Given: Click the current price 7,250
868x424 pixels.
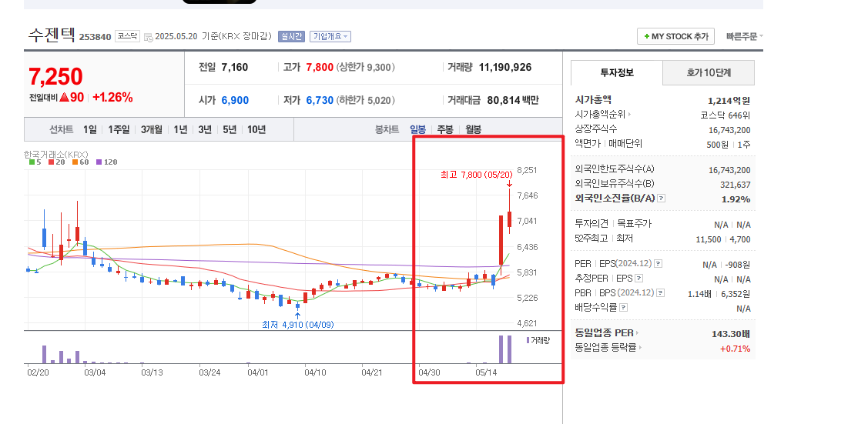Looking at the screenshot, I should click(x=56, y=77).
